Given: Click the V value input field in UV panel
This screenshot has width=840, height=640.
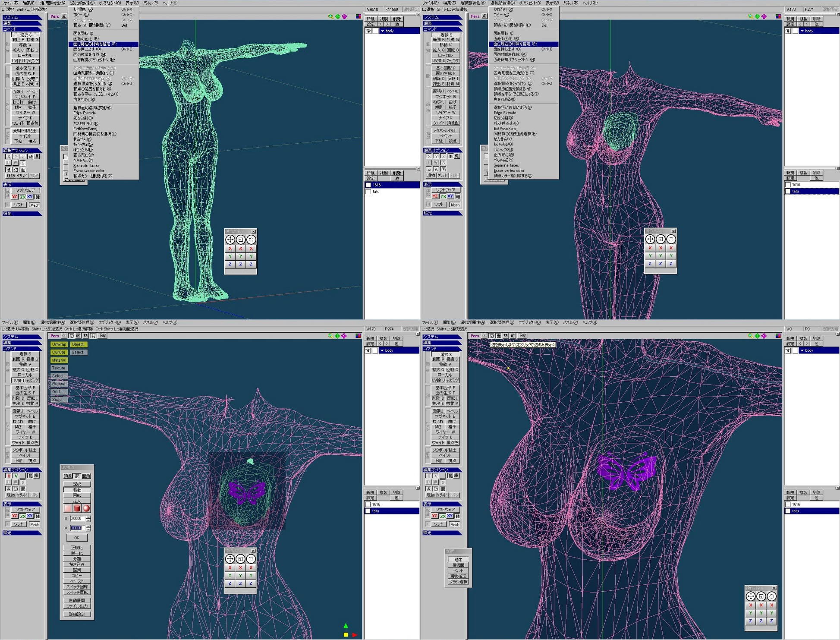Looking at the screenshot, I should tap(76, 528).
